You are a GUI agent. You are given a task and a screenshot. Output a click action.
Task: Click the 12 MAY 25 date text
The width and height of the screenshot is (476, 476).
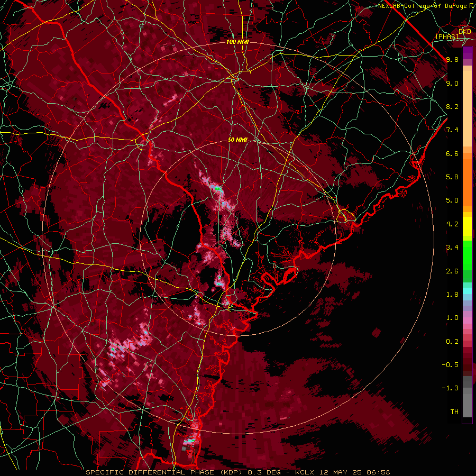[340, 472]
